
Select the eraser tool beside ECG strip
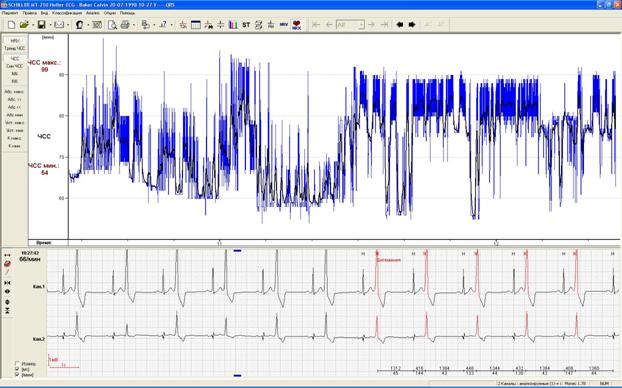[7, 263]
